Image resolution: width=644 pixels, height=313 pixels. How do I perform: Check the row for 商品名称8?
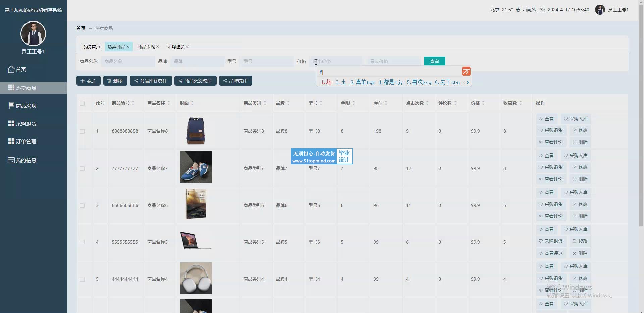[x=83, y=131]
